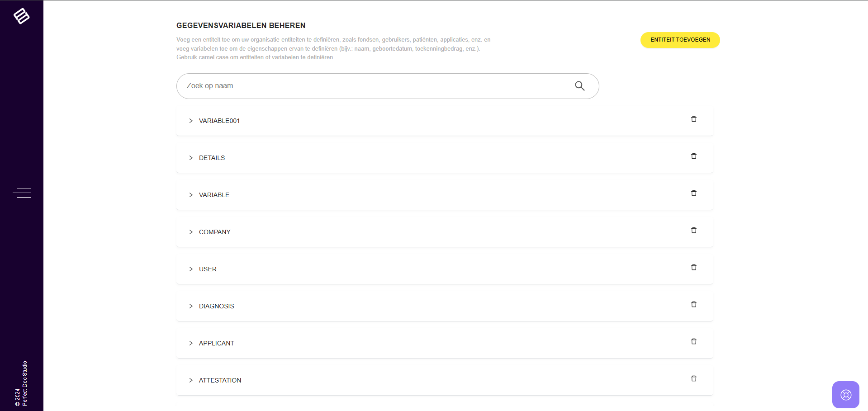Open the help support widget
The image size is (868, 411).
point(845,395)
